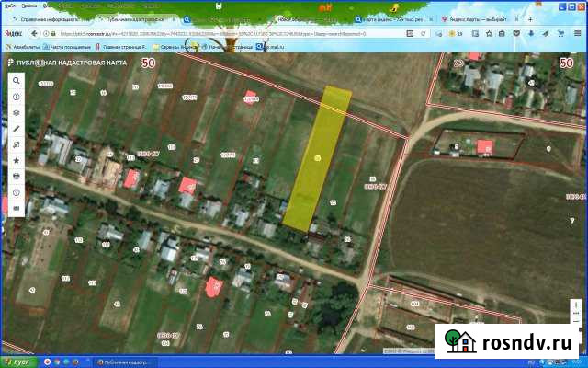This screenshot has height=368, width=588.
Task: Click the print map icon
Action: click(x=16, y=177)
